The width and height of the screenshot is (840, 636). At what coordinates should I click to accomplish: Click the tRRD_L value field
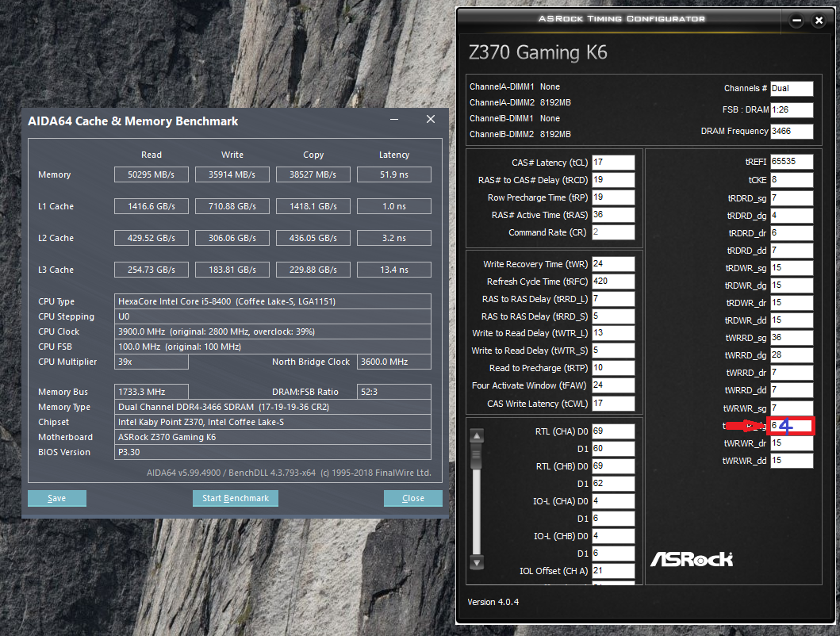click(x=613, y=298)
